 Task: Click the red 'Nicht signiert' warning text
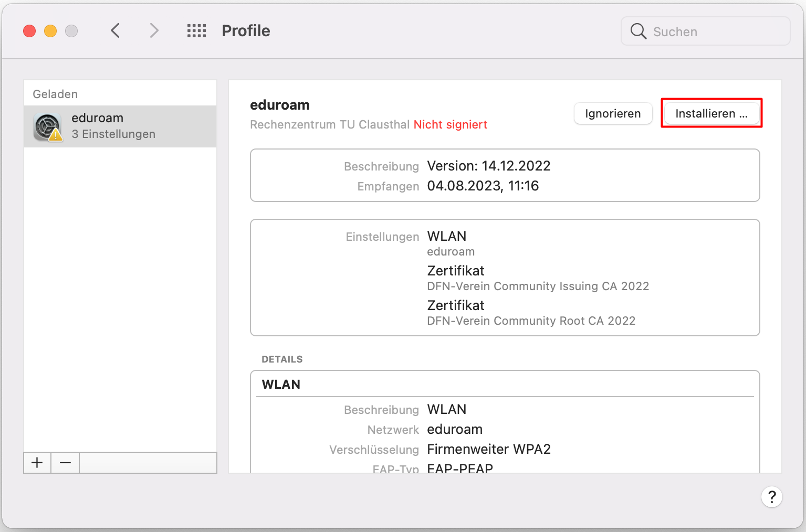pyautogui.click(x=450, y=125)
